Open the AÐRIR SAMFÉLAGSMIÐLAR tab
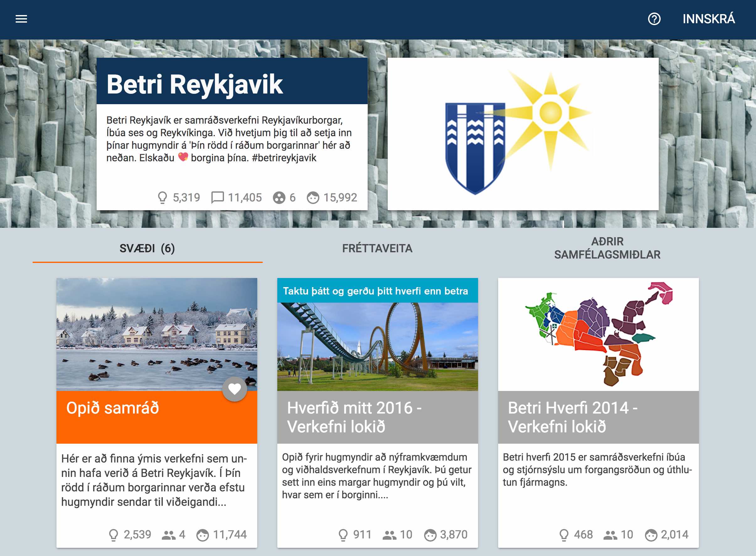The height and width of the screenshot is (556, 756). 607,248
